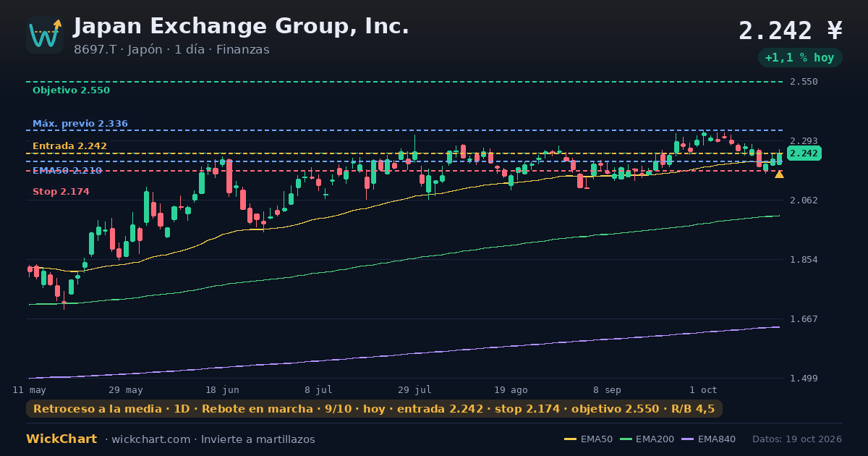Click the 19 ago date label

511,389
